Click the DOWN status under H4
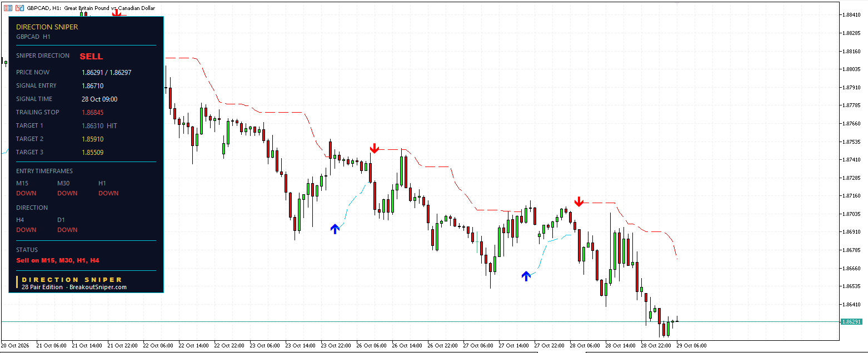Screen dimensions: 868x353 coord(26,230)
